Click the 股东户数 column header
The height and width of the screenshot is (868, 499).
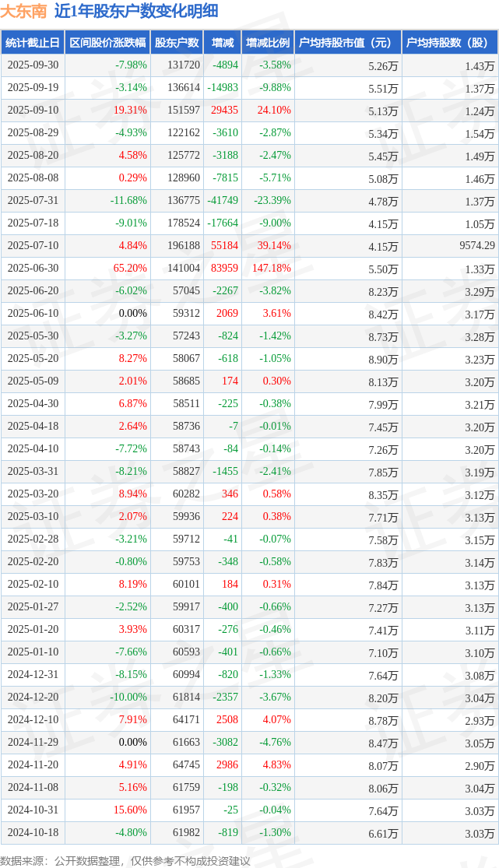(x=177, y=43)
